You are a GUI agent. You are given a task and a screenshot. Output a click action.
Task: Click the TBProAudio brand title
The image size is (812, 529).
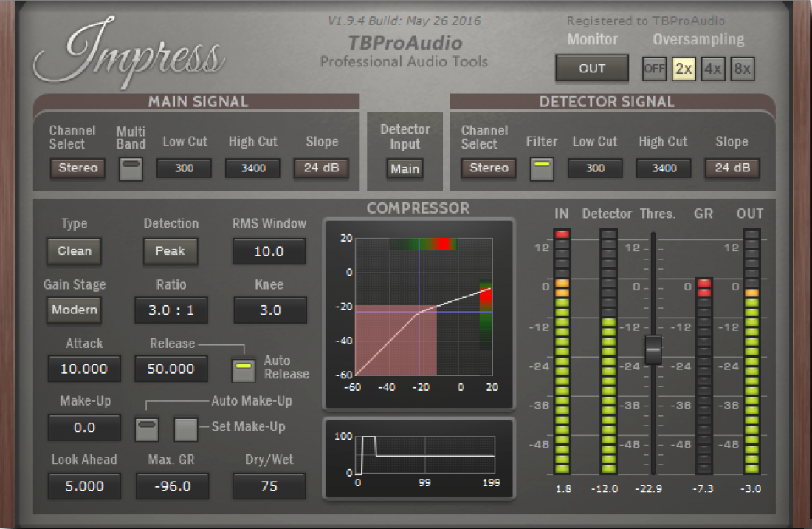[405, 43]
